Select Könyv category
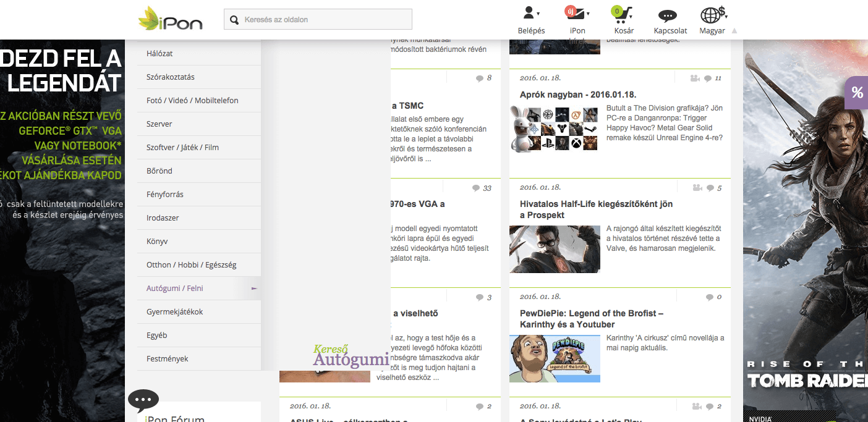The image size is (868, 422). (x=199, y=242)
